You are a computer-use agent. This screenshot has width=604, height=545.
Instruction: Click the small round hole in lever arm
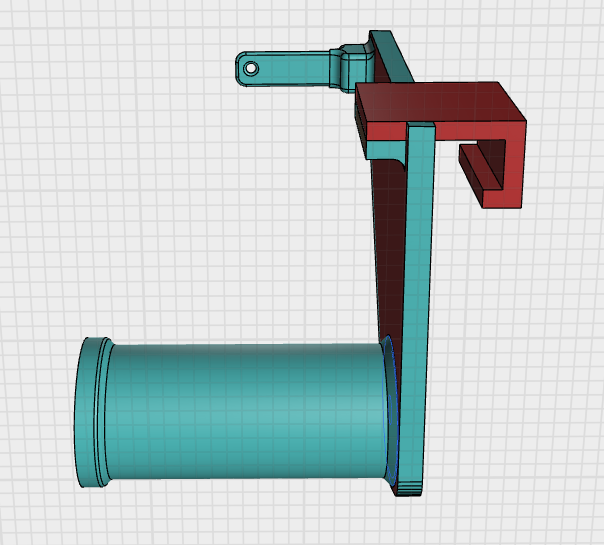click(251, 69)
